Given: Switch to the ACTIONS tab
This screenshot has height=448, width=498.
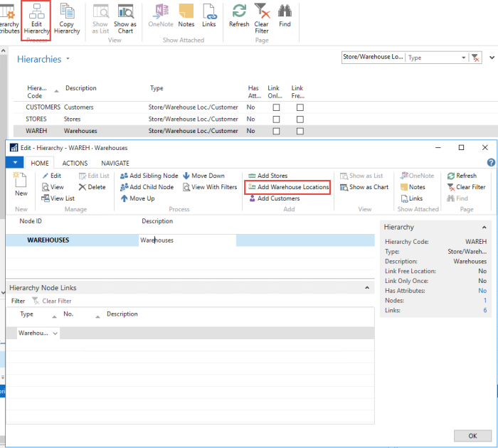Looking at the screenshot, I should (75, 163).
